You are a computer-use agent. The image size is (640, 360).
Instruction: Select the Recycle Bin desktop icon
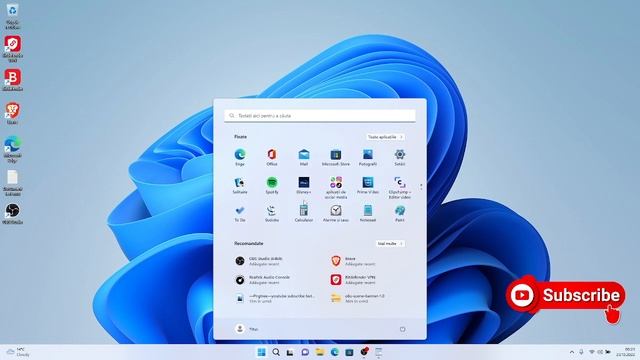(x=12, y=16)
